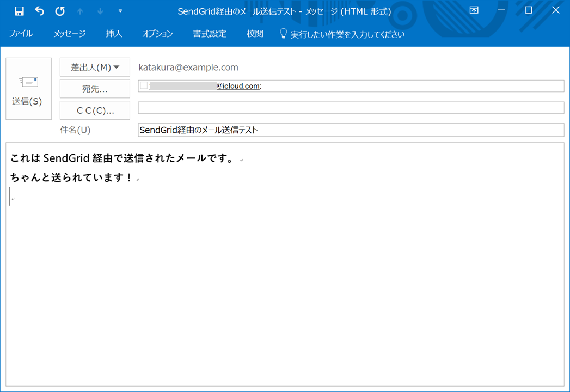
Task: Expand the 差出人(M) sender dropdown
Action: pos(95,68)
